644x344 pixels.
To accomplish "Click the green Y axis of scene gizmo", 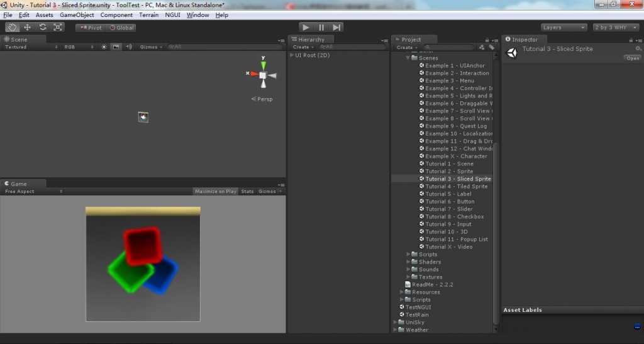I will (x=264, y=64).
